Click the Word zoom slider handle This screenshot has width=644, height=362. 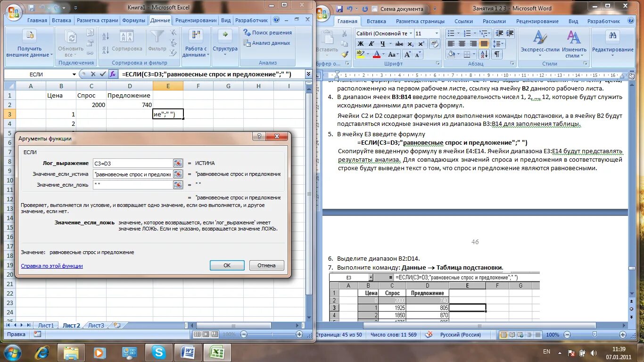594,334
